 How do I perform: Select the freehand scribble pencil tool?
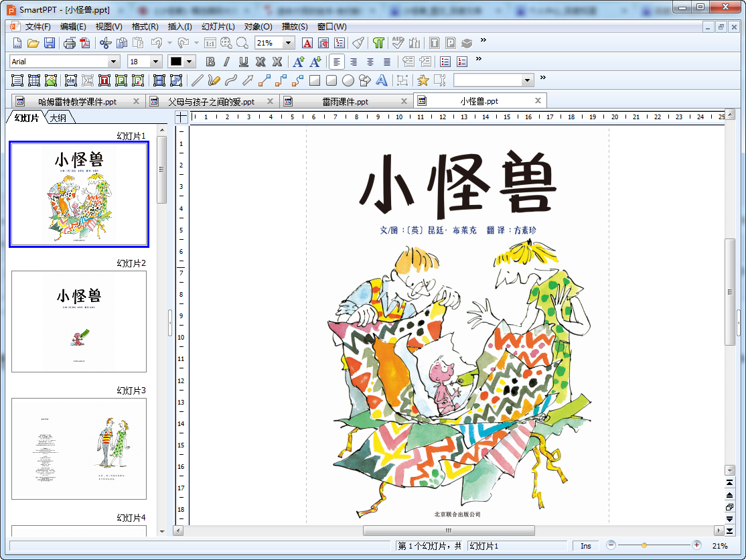pos(214,80)
